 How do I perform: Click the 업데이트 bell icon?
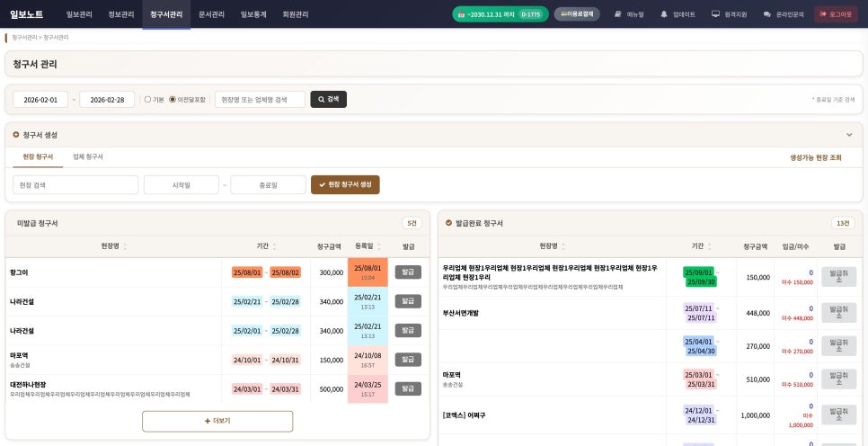pos(664,14)
